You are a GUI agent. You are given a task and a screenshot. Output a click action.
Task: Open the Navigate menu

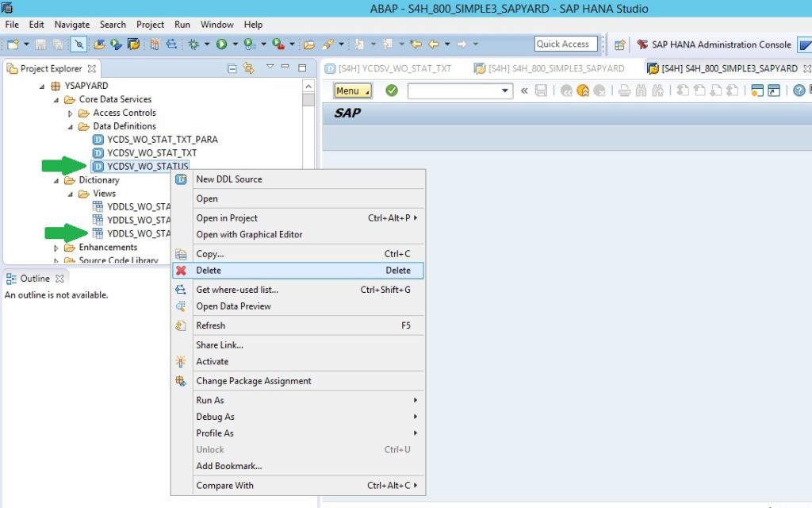pos(72,25)
